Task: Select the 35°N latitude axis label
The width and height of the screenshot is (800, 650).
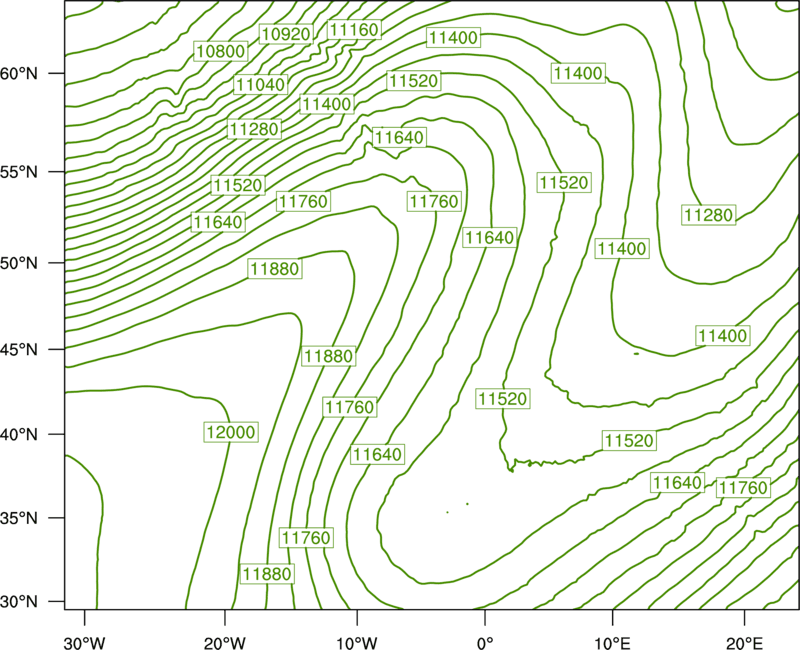Action: tap(19, 518)
